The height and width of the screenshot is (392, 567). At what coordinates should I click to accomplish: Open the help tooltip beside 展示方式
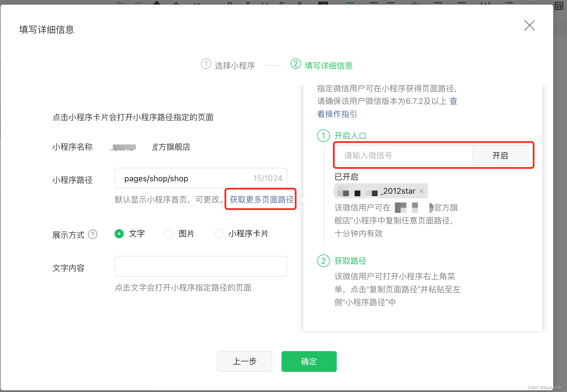[93, 235]
